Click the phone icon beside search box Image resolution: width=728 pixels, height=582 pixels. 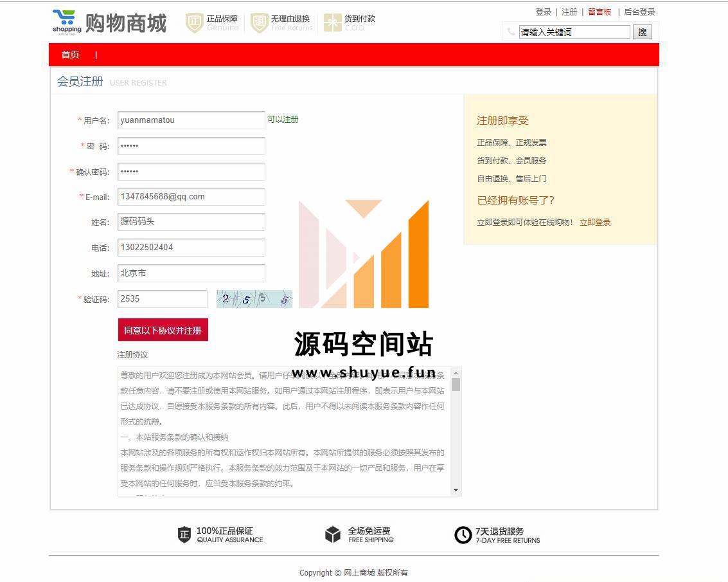tap(511, 32)
